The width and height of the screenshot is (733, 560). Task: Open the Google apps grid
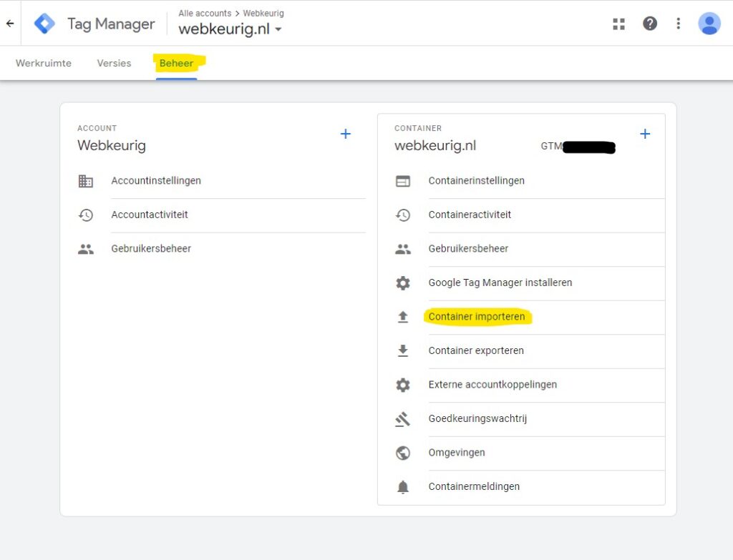[x=619, y=24]
